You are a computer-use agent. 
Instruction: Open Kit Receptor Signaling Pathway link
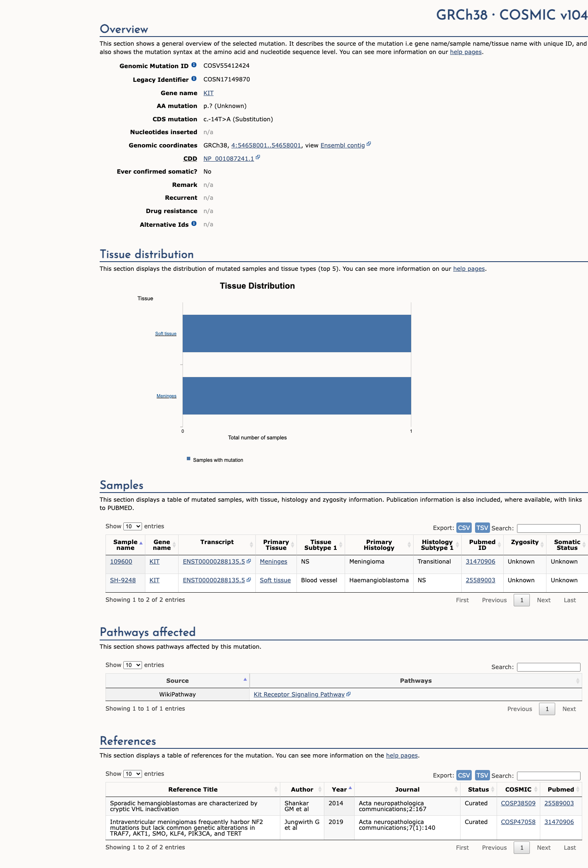[x=299, y=694]
